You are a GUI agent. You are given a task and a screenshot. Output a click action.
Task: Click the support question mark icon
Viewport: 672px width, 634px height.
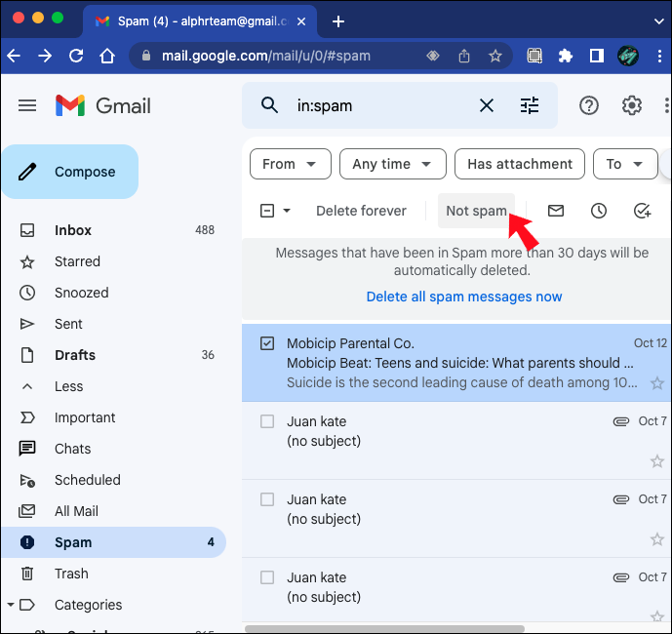(x=589, y=105)
